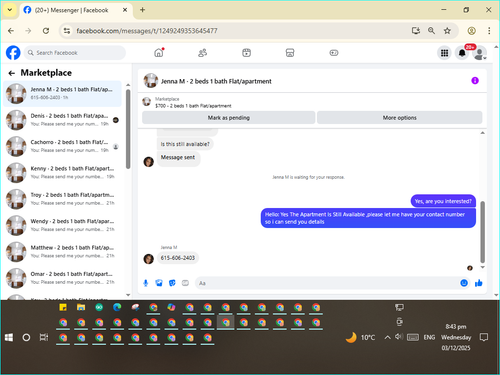Click the conversation list scrollbar
Viewport: 500px width, 375px height.
[x=128, y=129]
